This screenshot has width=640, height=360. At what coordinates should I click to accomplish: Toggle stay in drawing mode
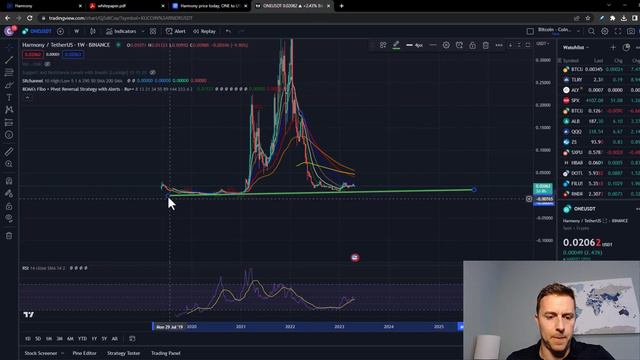9,193
